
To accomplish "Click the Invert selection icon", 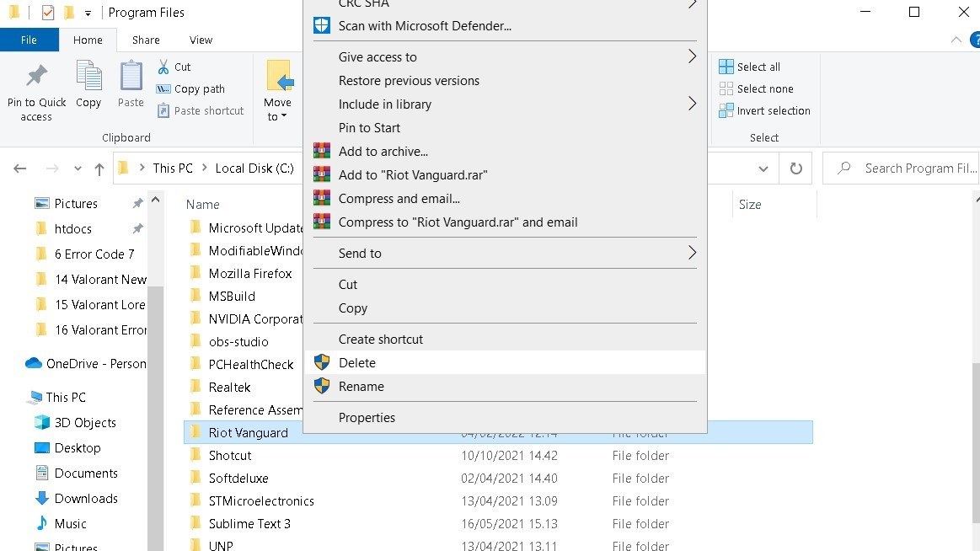I will (x=726, y=110).
